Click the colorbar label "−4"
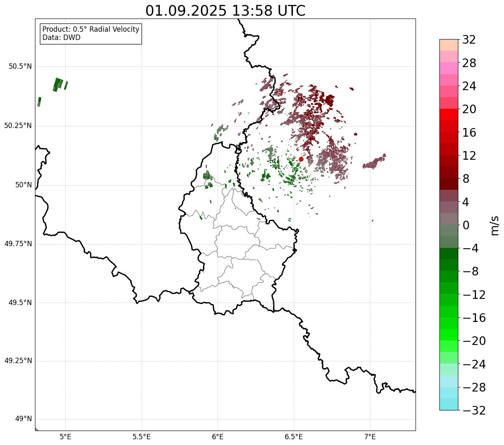This screenshot has height=445, width=504. [470, 248]
